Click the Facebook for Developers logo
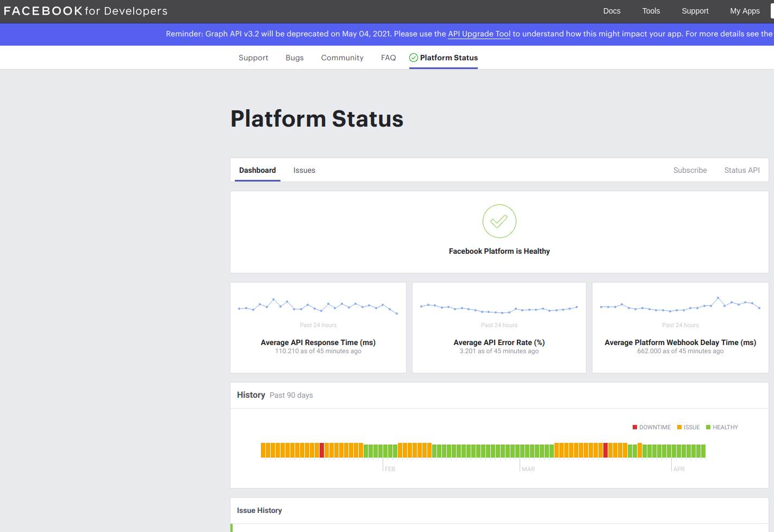 click(x=85, y=11)
